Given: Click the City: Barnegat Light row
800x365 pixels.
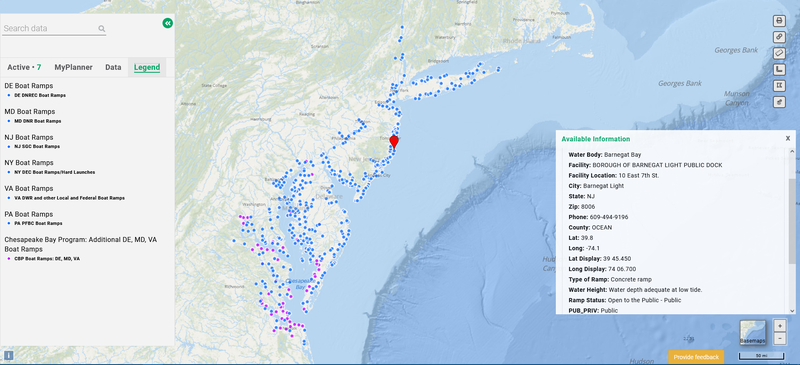Looking at the screenshot, I should tap(596, 186).
